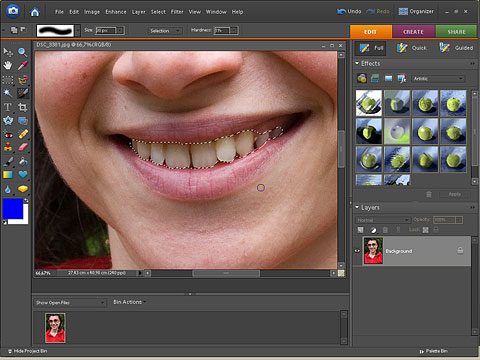Select the Paint Bucket tool

(22, 162)
